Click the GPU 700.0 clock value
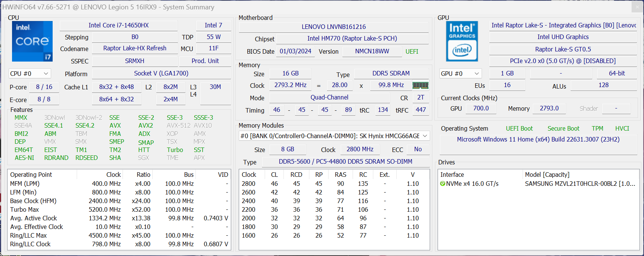This screenshot has height=256, width=644. pos(481,108)
